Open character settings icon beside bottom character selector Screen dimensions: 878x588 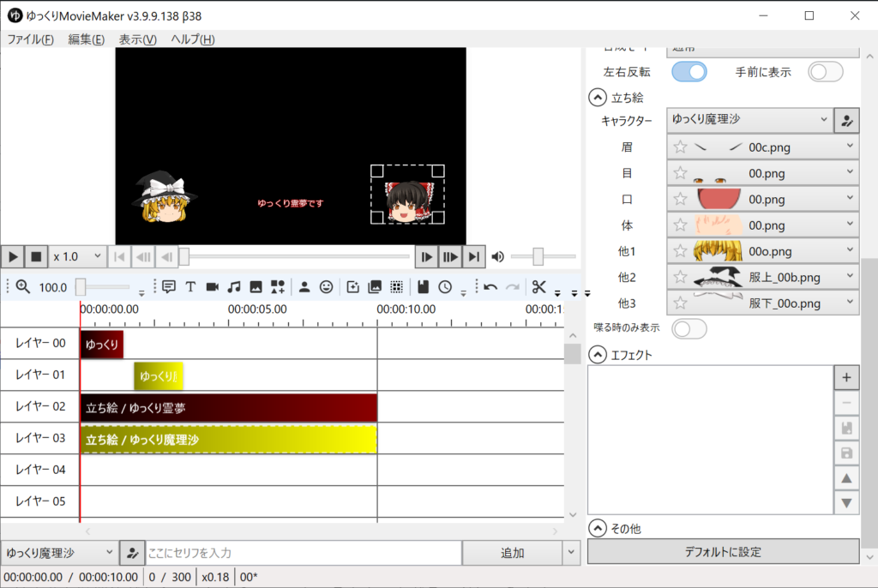(x=132, y=553)
